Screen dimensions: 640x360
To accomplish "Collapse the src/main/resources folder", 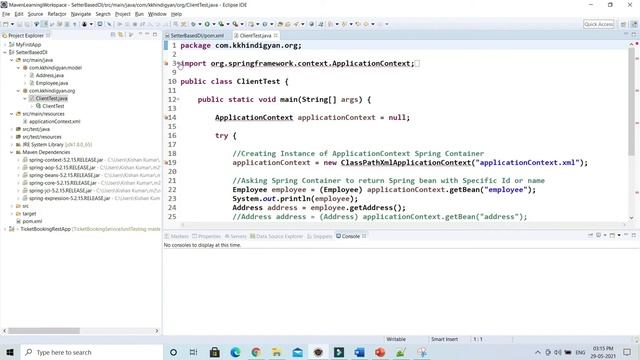I will coord(11,114).
